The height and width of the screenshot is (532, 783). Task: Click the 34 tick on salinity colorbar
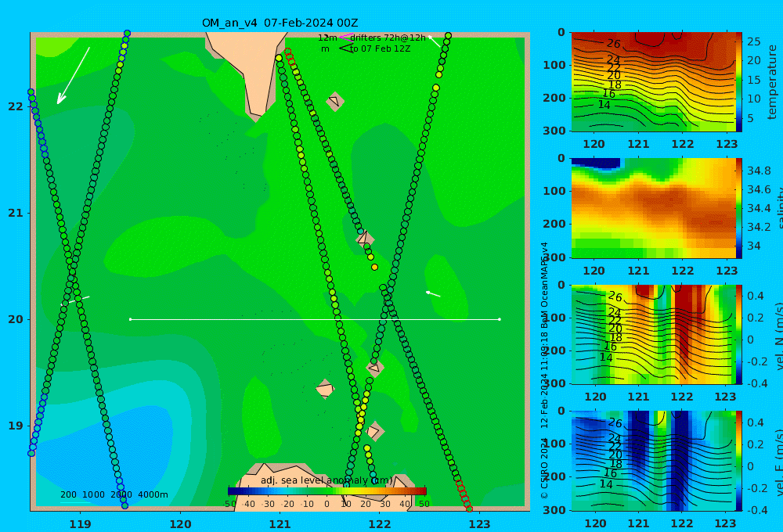coord(753,246)
